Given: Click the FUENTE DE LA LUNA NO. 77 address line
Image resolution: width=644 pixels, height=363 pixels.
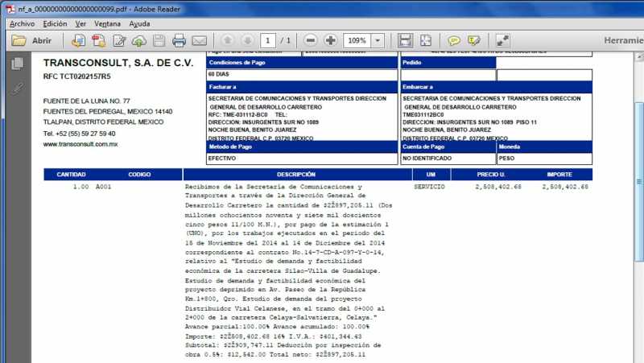Looking at the screenshot, I should point(86,101).
